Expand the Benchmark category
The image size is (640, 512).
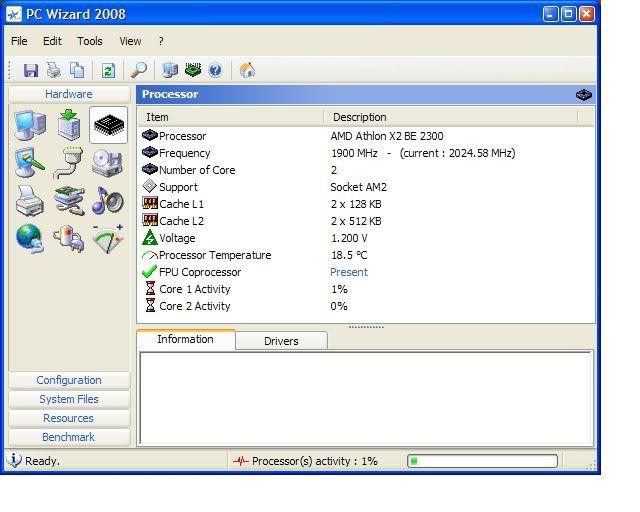[69, 437]
